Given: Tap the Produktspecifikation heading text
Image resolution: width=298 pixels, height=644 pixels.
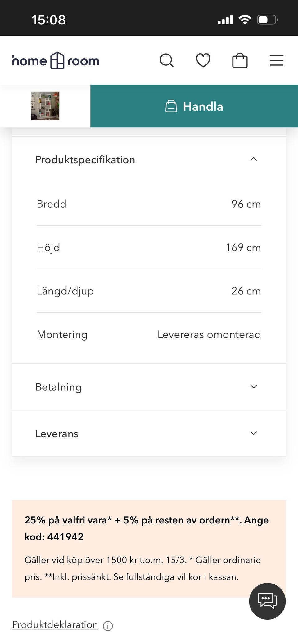Looking at the screenshot, I should pyautogui.click(x=85, y=160).
